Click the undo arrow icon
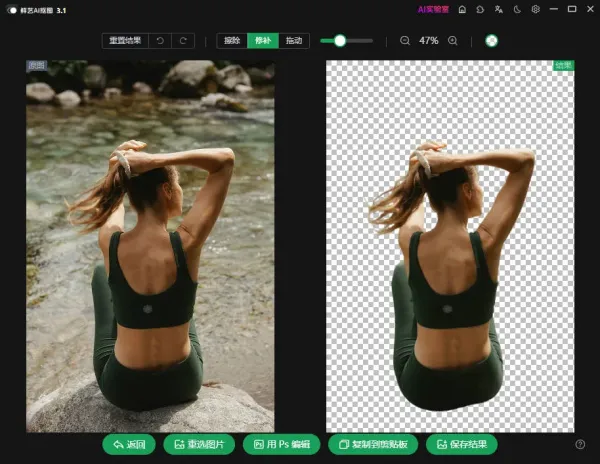Image resolution: width=600 pixels, height=464 pixels. (160, 41)
